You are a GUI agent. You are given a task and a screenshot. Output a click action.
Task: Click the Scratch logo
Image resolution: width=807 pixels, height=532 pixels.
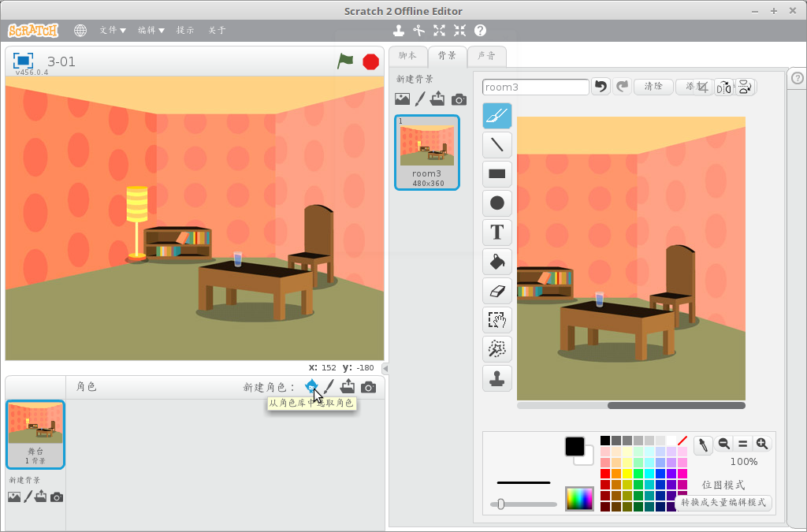coord(33,31)
